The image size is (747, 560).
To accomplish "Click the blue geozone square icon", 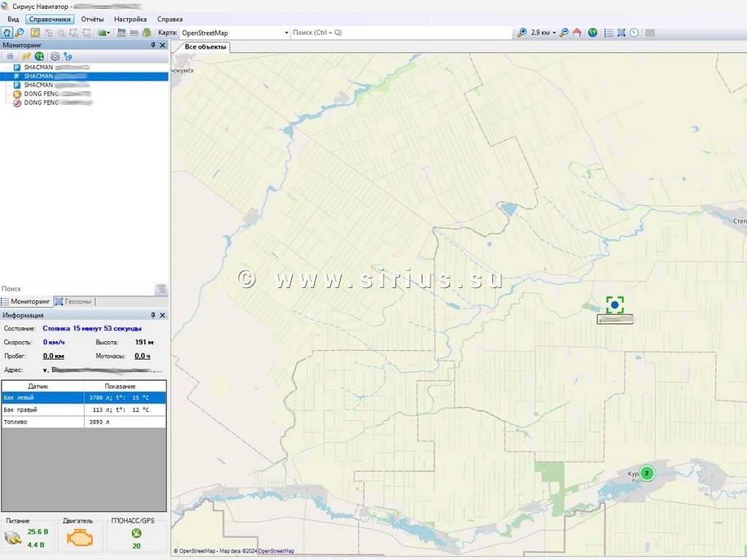I will (x=622, y=33).
